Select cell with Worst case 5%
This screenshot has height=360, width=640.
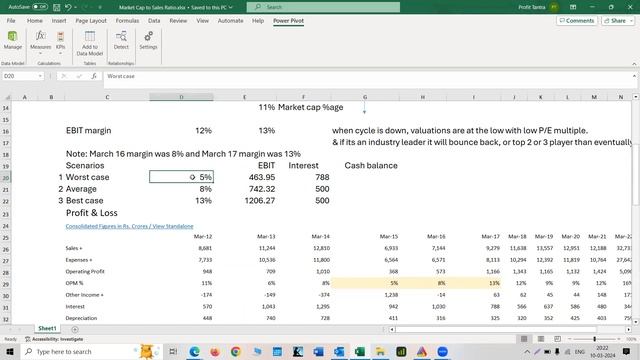(181, 177)
